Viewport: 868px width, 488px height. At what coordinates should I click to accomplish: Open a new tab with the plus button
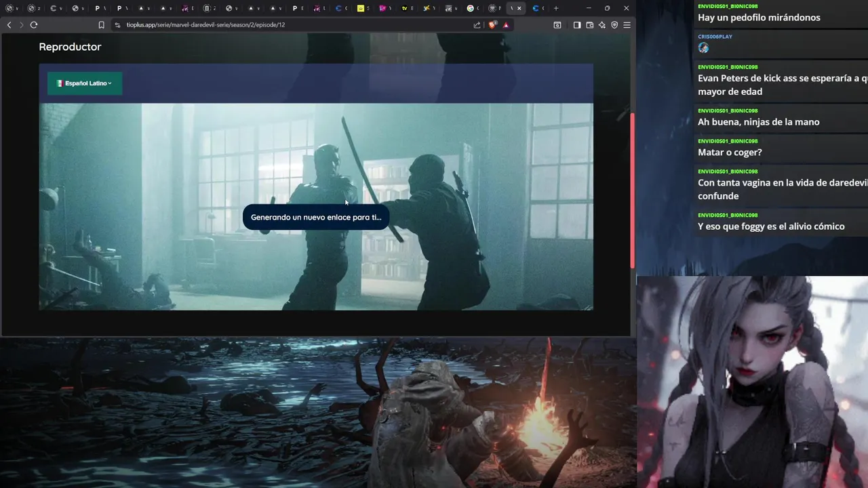click(556, 8)
